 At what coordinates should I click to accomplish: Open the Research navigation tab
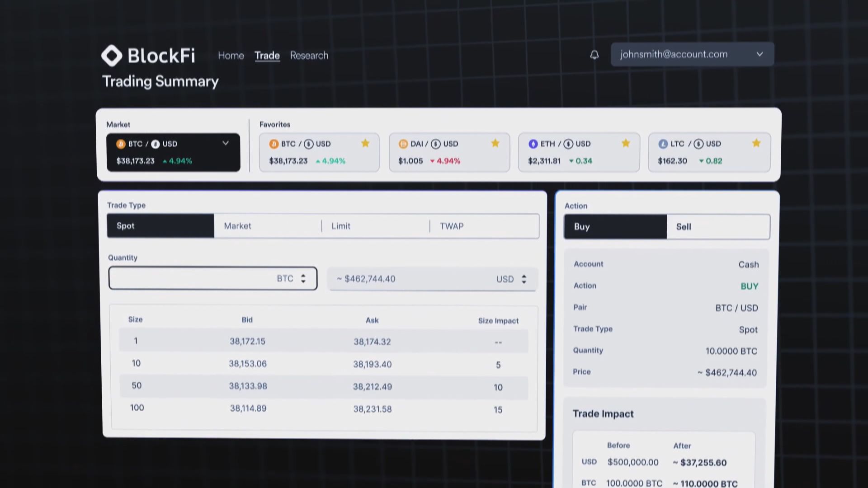(x=309, y=56)
